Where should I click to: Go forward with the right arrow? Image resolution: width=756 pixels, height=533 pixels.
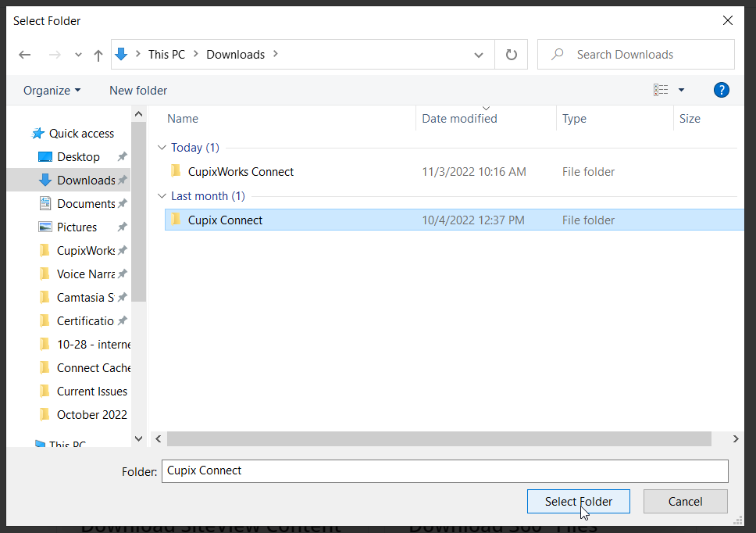coord(55,55)
